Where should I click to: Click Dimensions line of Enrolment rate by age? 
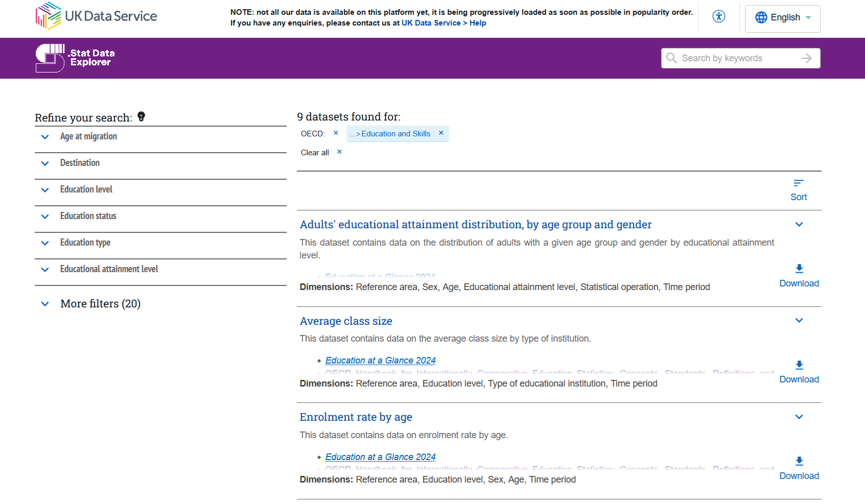coord(437,479)
